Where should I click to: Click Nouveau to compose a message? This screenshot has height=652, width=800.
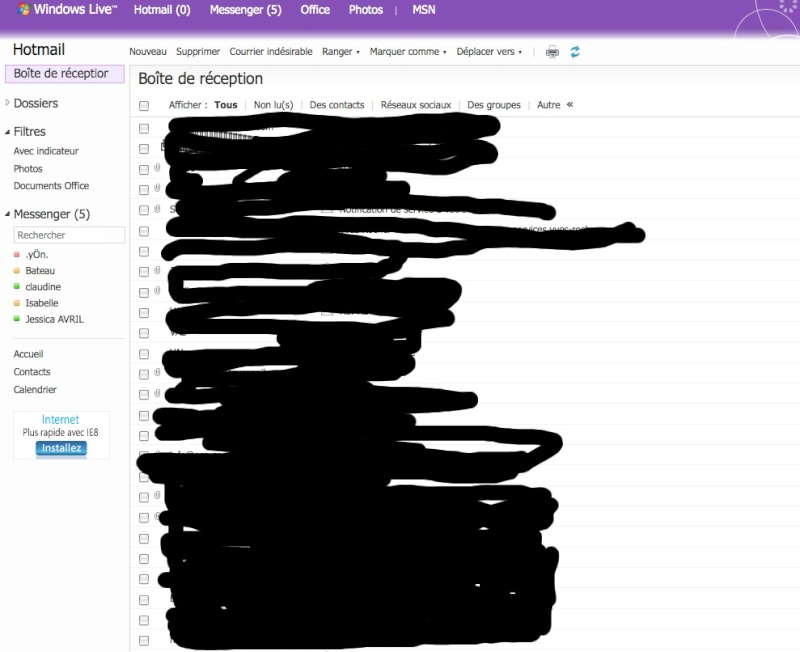pos(147,52)
